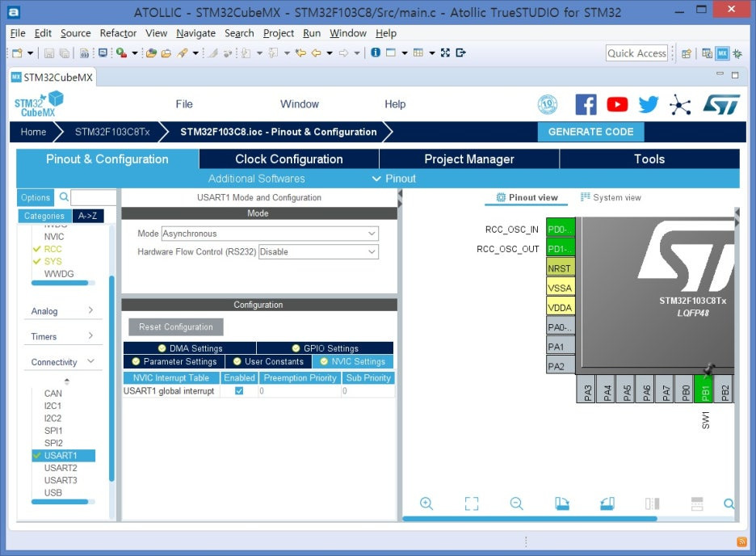The image size is (756, 556).
Task: Click the Reset Configuration button
Action: pyautogui.click(x=175, y=327)
